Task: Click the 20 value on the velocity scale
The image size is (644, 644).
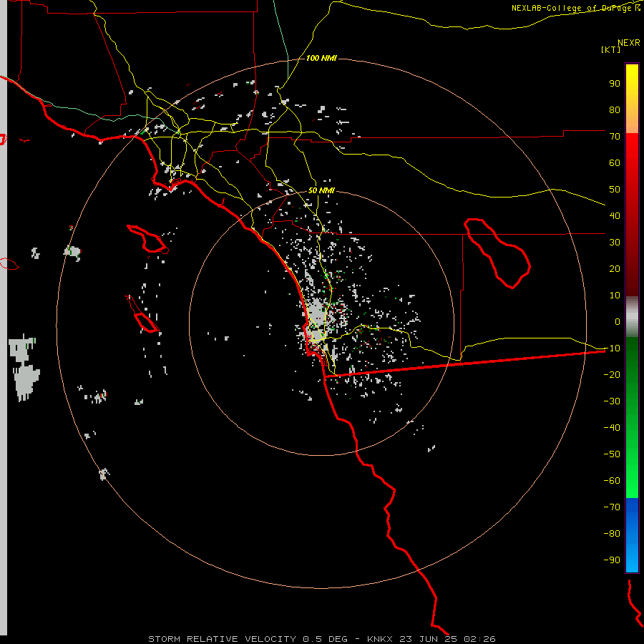Action: click(x=615, y=268)
